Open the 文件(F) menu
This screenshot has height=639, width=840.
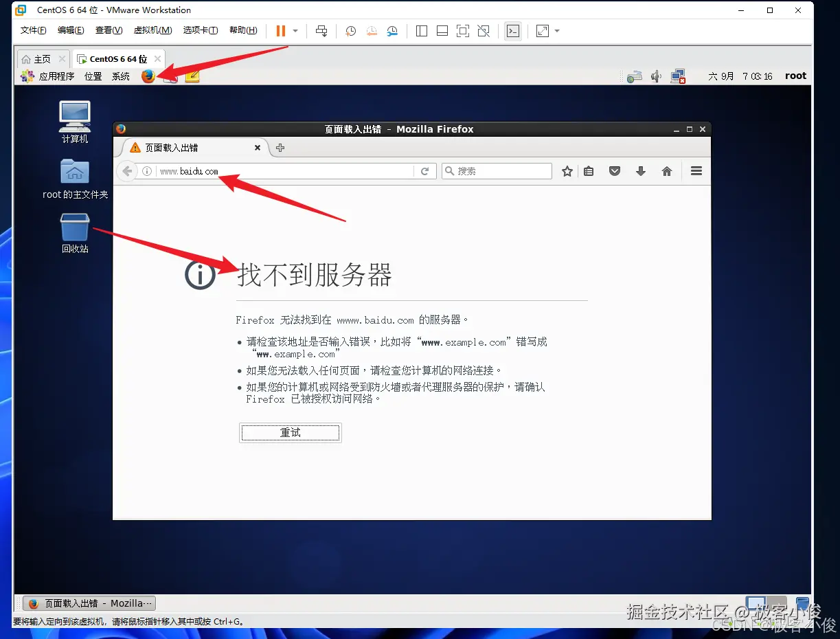[x=34, y=30]
